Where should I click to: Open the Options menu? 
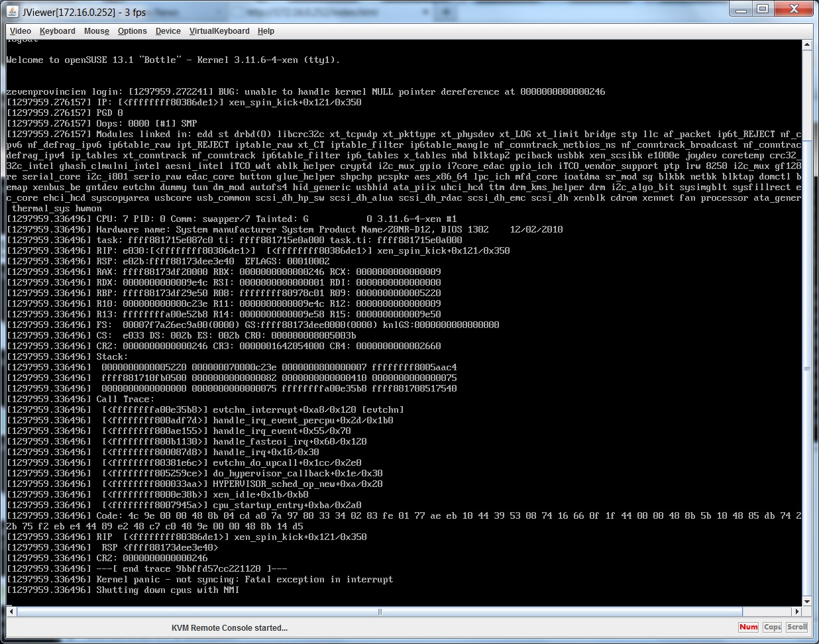[x=133, y=31]
